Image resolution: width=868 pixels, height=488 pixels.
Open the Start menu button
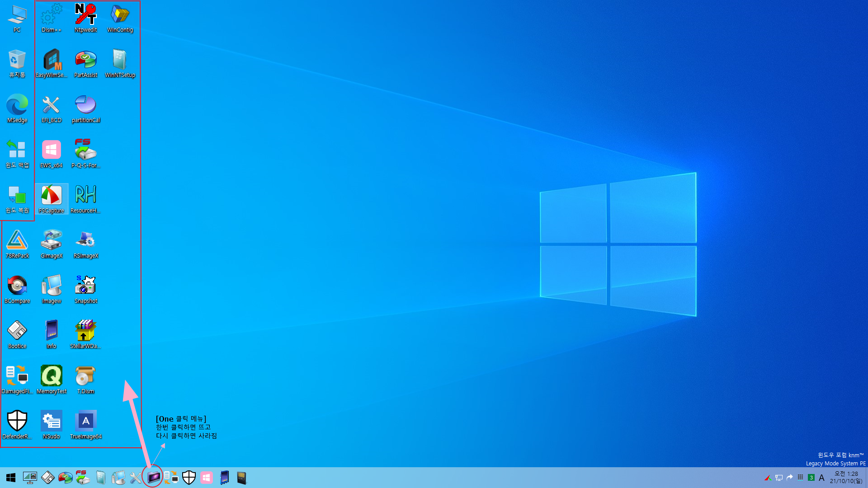[x=11, y=478]
